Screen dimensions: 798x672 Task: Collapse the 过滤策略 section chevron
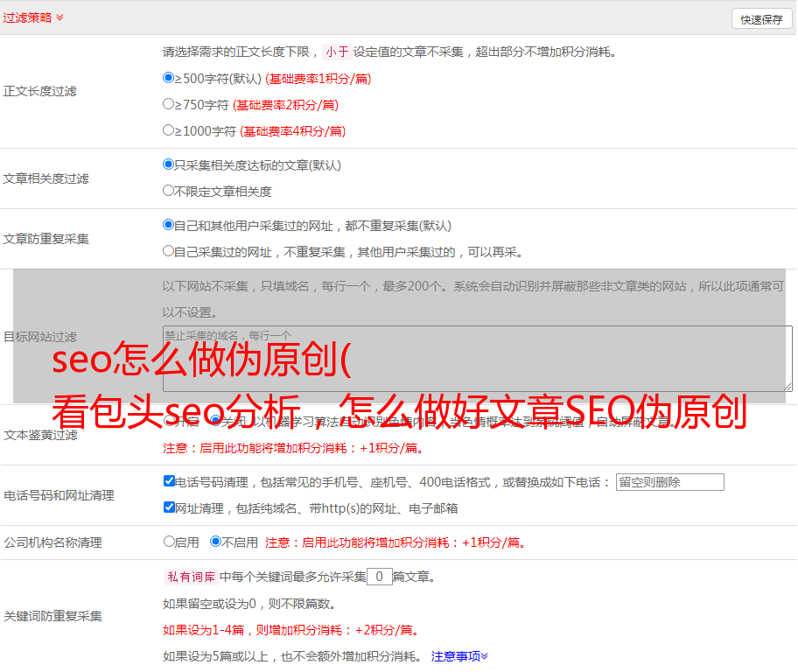59,17
